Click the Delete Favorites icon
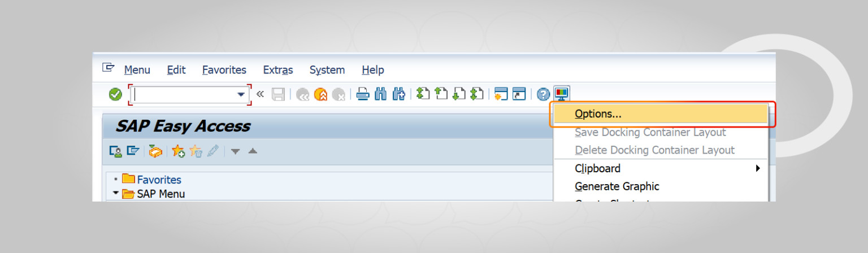The image size is (868, 253). [x=196, y=151]
